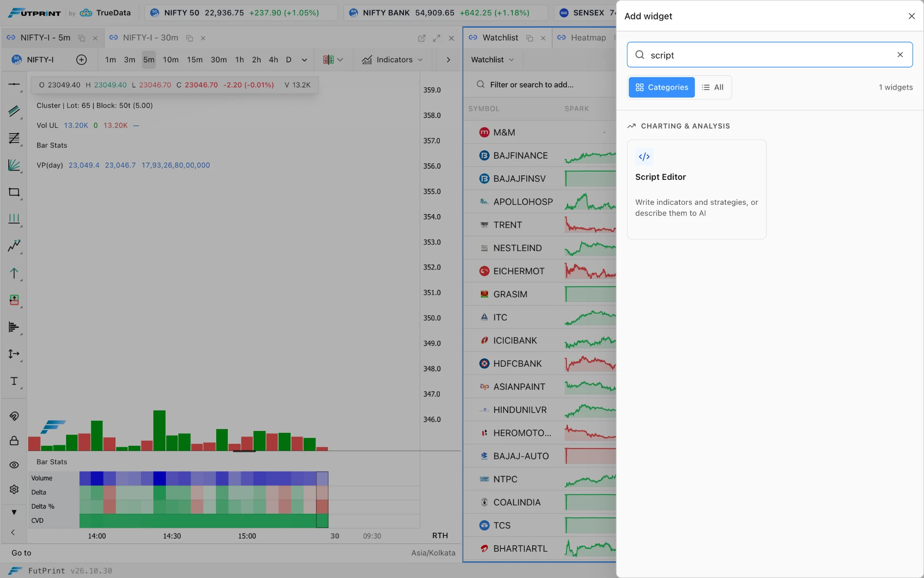The width and height of the screenshot is (924, 578).
Task: Open the Indicators menu
Action: pyautogui.click(x=392, y=60)
